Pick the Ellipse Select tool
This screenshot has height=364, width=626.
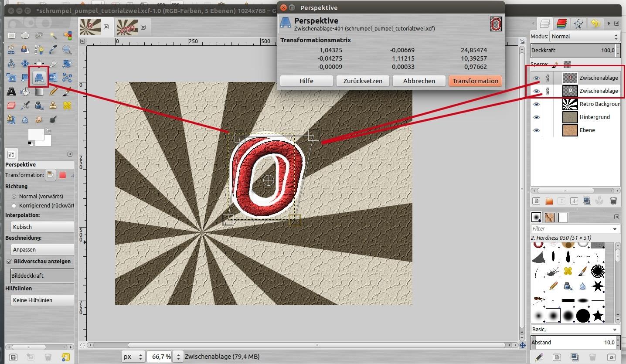(25, 36)
